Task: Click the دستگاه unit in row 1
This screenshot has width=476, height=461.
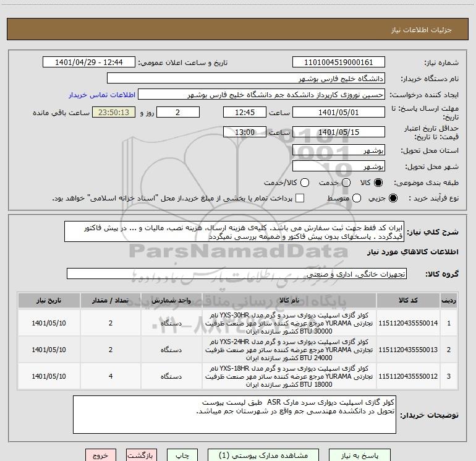Action: [x=171, y=324]
